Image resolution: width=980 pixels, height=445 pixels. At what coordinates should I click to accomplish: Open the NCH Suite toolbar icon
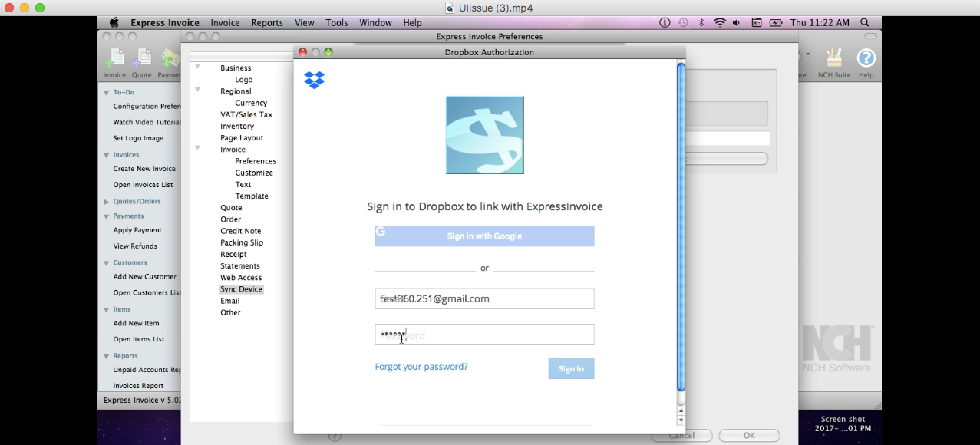(x=834, y=63)
